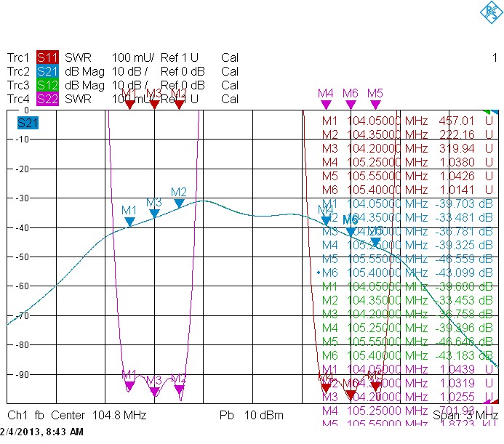The height and width of the screenshot is (444, 504).
Task: Click the Center 104.8 MHz frequency label
Action: pyautogui.click(x=99, y=415)
